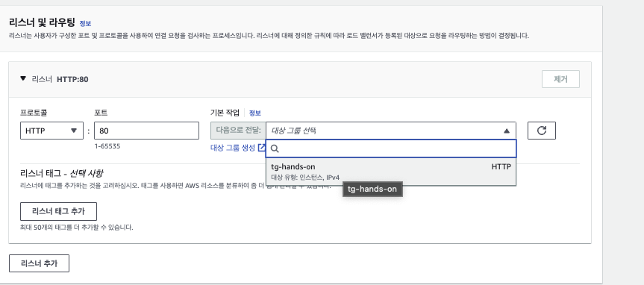Focus the target group search field
This screenshot has height=285, width=644.
click(390, 148)
